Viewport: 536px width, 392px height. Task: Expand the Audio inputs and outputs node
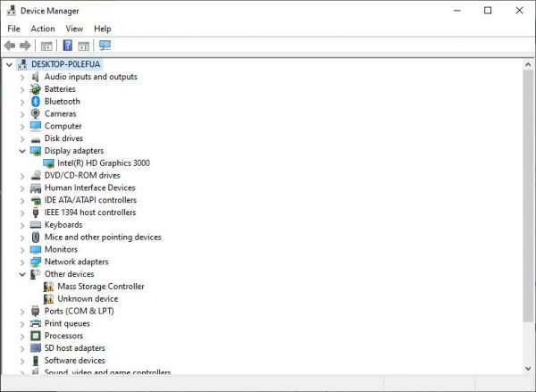[22, 77]
